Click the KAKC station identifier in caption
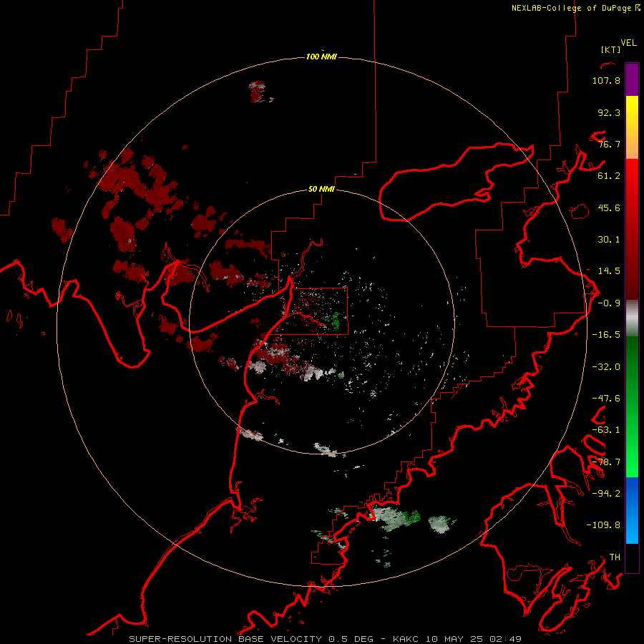Viewport: 644px width, 644px height. [x=406, y=639]
